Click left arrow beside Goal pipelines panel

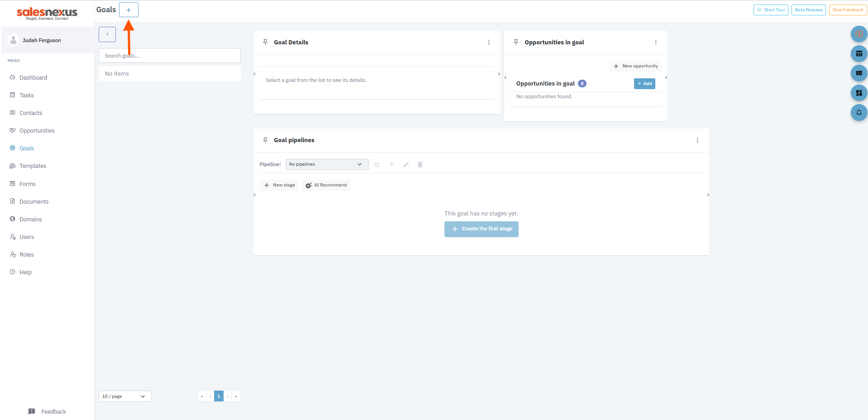pos(255,195)
